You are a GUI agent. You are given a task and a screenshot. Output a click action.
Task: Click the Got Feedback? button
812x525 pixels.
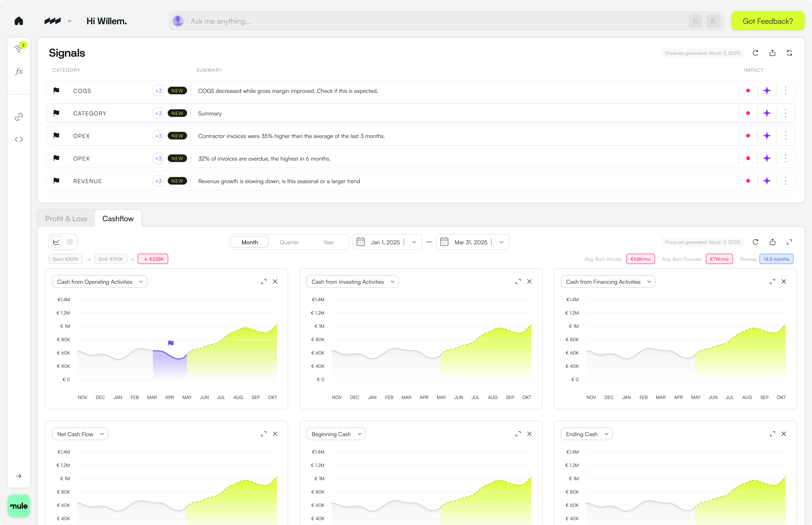pos(768,21)
